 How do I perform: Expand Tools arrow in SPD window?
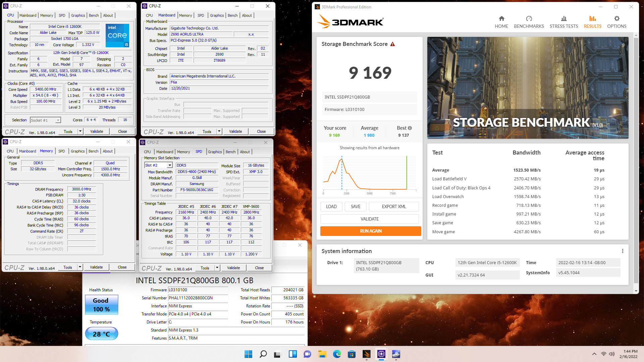pyautogui.click(x=217, y=268)
